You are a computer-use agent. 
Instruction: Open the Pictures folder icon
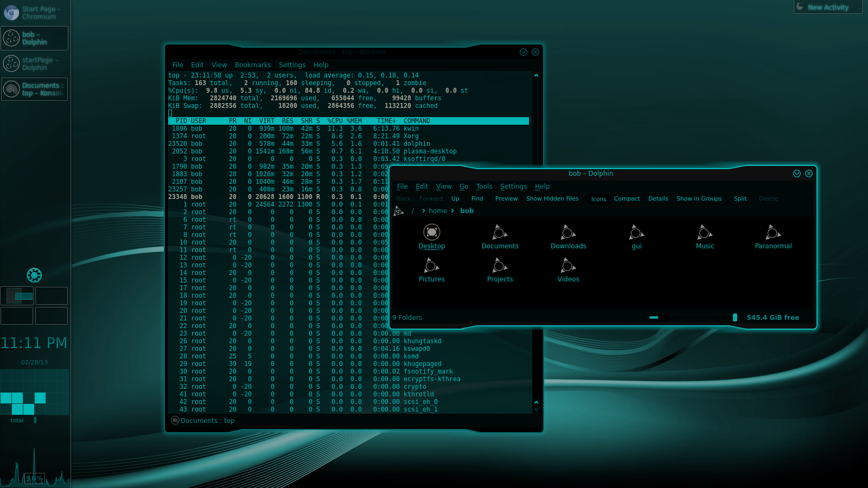pos(431,266)
